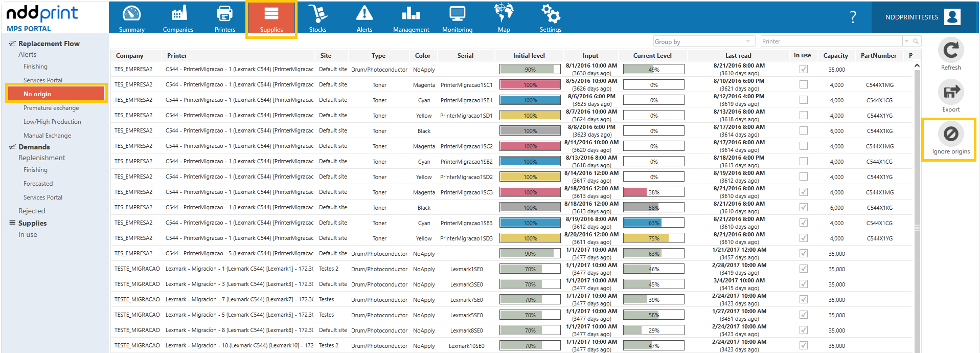This screenshot has width=980, height=353.
Task: Open the help question mark icon
Action: [x=853, y=17]
